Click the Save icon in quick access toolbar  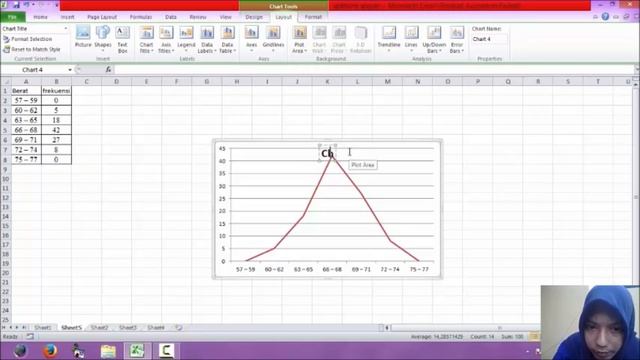(16, 5)
